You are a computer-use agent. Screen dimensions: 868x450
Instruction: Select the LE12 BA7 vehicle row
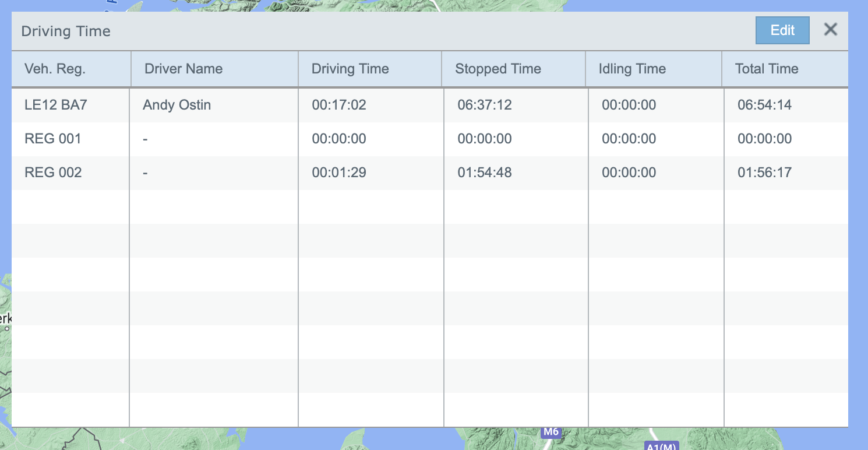point(56,105)
